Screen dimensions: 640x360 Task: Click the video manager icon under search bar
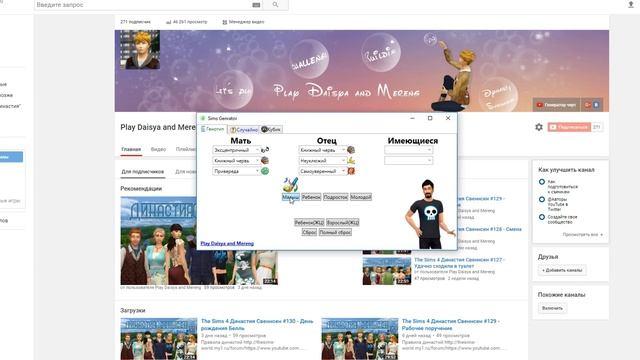pos(224,22)
